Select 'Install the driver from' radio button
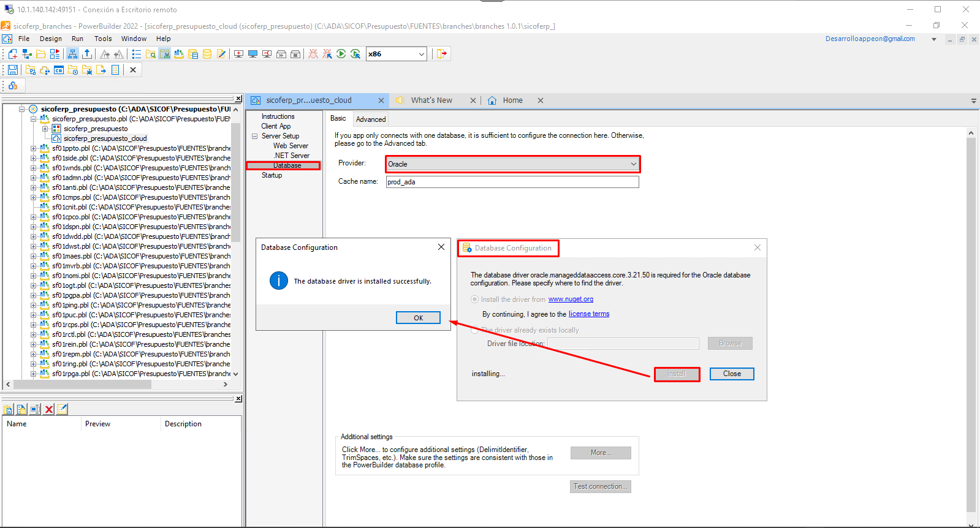 474,300
